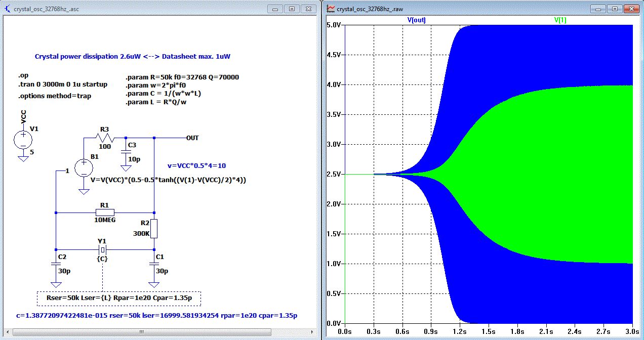Click the V(1) green trace label
644x340 pixels.
[561, 20]
